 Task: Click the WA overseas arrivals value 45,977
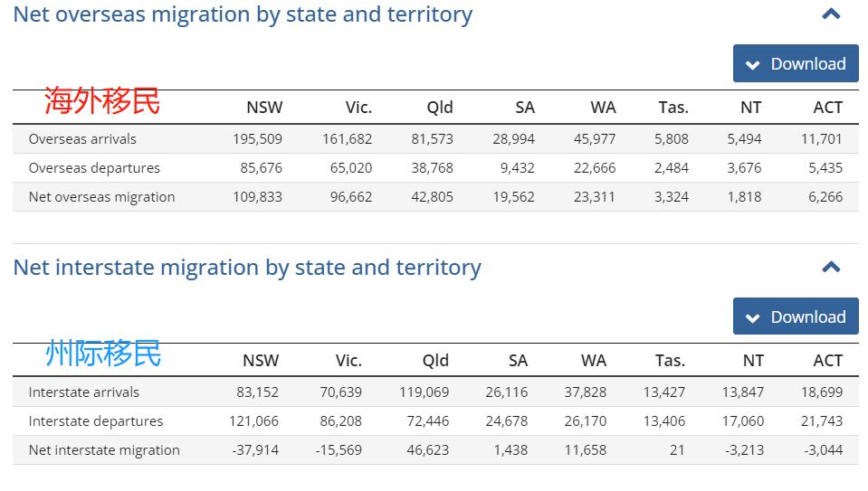595,139
